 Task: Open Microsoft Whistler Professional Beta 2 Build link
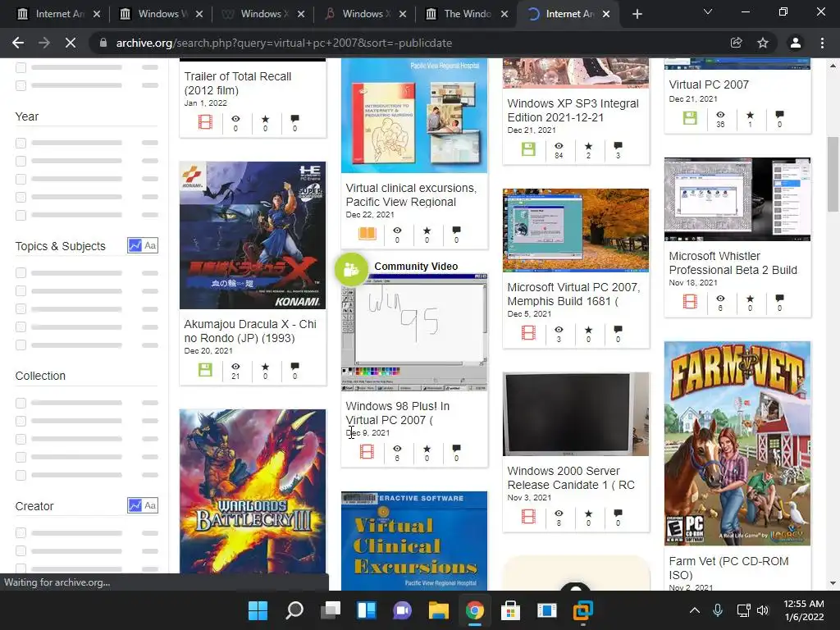(733, 263)
